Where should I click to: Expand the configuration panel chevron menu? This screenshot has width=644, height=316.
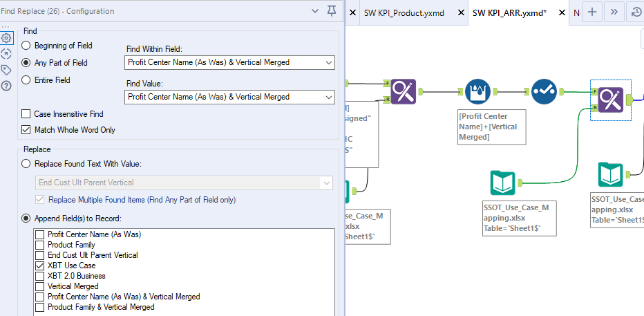(x=315, y=11)
